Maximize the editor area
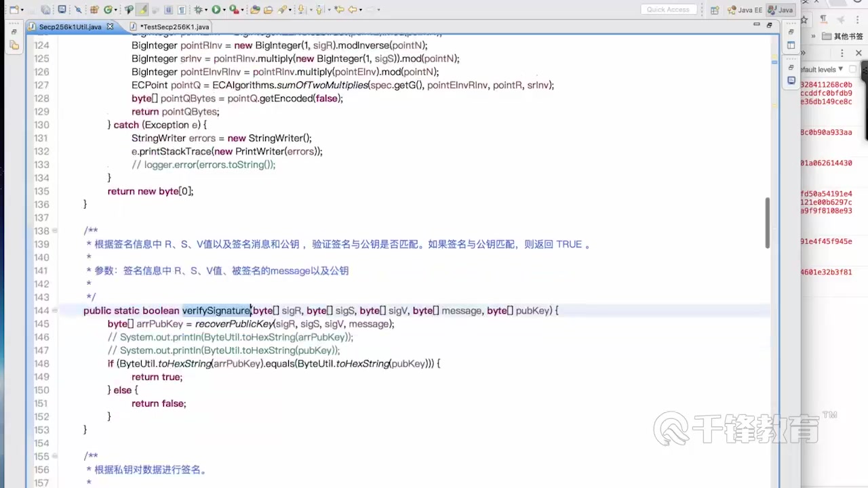The width and height of the screenshot is (868, 488). pos(769,25)
